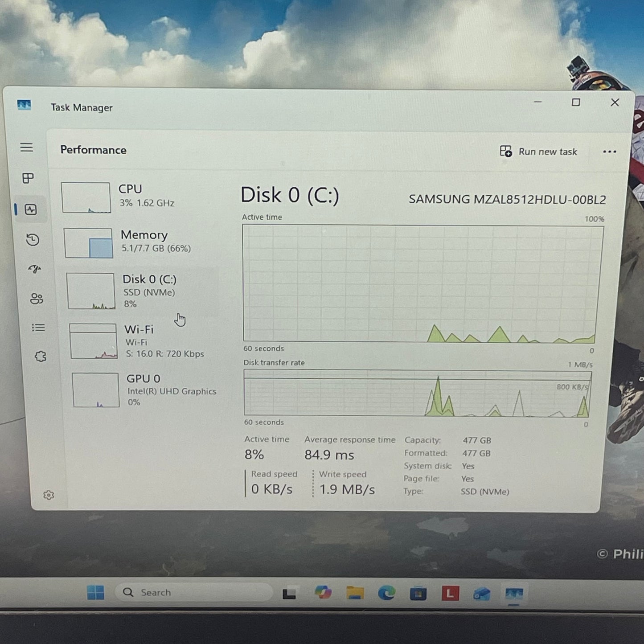This screenshot has width=644, height=644.
Task: Click the SAMSUNG MZAL8512HDLU-00BL2 model text
Action: pyautogui.click(x=507, y=199)
